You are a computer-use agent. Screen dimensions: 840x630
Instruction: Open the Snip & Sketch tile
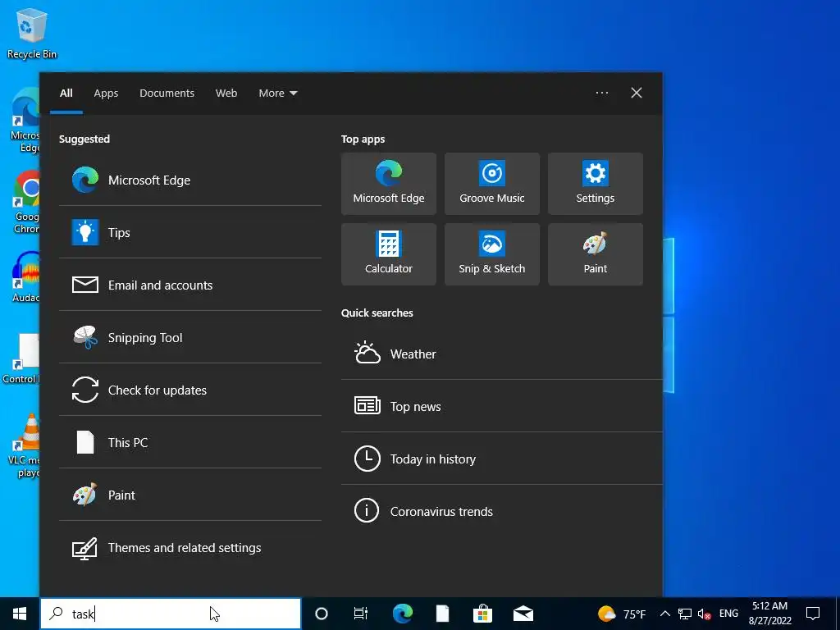492,254
